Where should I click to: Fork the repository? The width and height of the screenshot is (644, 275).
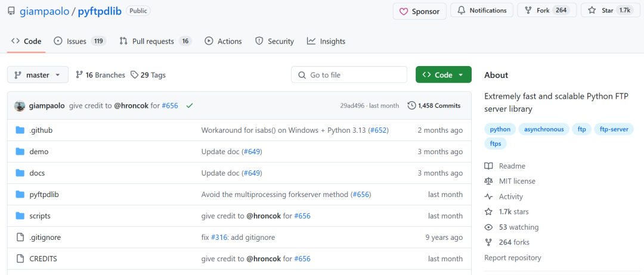pyautogui.click(x=547, y=11)
